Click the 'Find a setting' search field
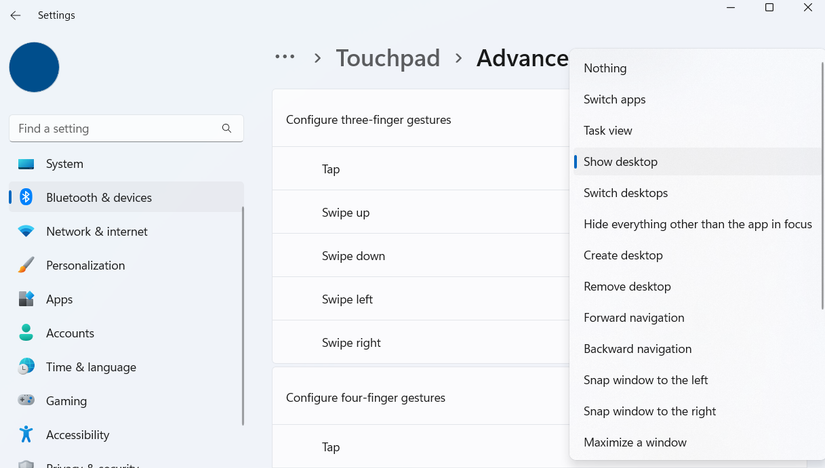 pos(115,129)
